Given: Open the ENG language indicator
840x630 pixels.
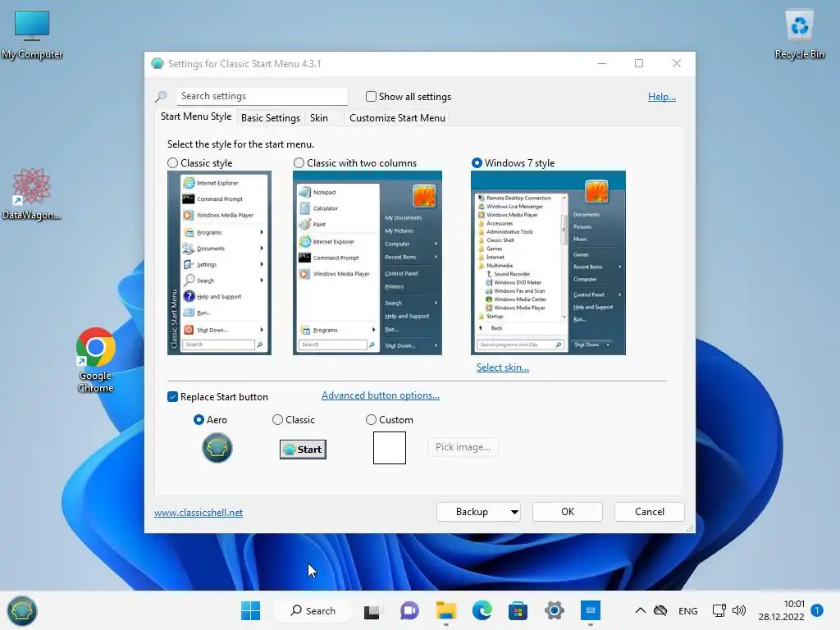Looking at the screenshot, I should pos(688,610).
